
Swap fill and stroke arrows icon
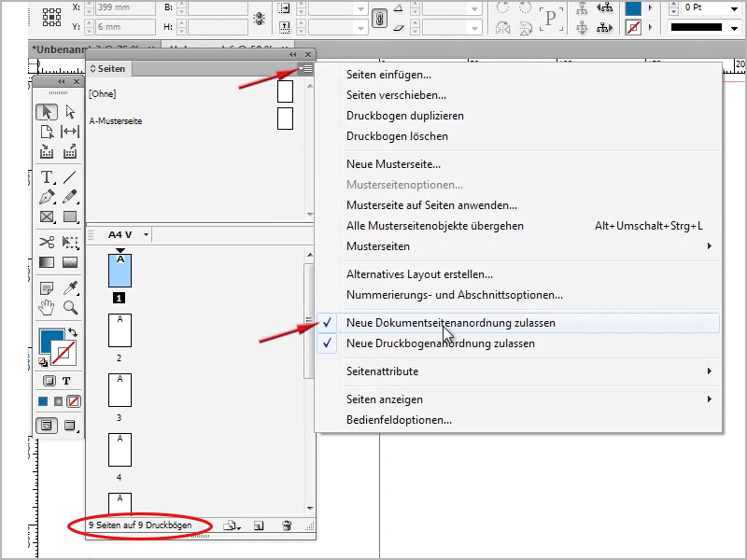(73, 332)
